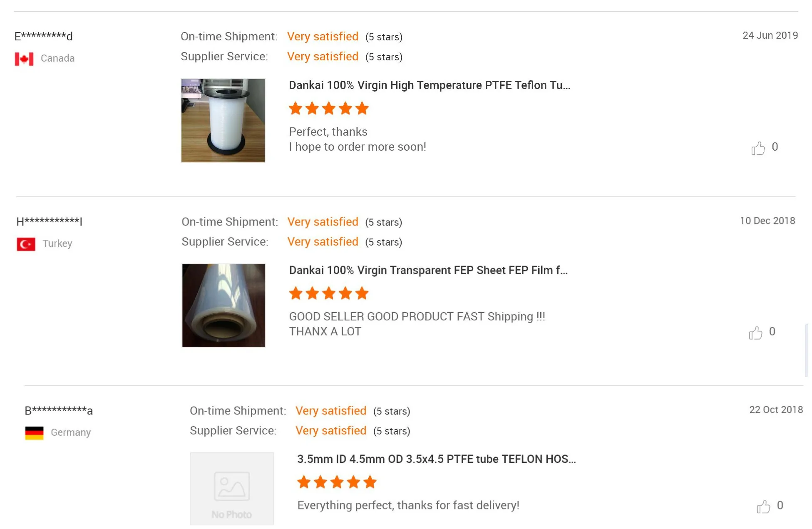
Task: View the FEP film roll product photo
Action: 223,305
